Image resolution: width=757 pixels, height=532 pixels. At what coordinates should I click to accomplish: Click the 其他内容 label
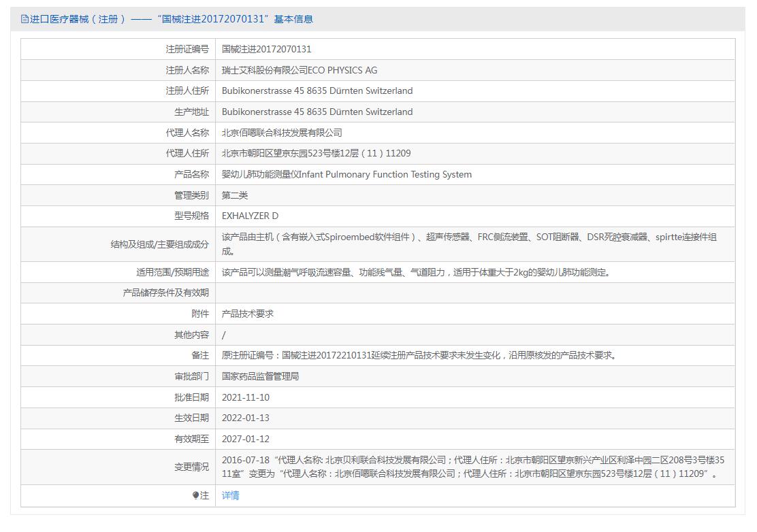pyautogui.click(x=192, y=335)
